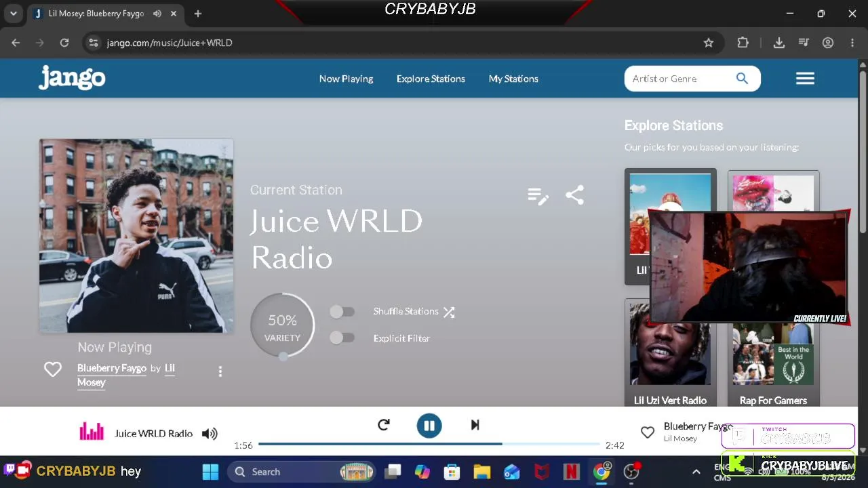Open three-dot song options menu
The width and height of the screenshot is (868, 488).
(220, 371)
